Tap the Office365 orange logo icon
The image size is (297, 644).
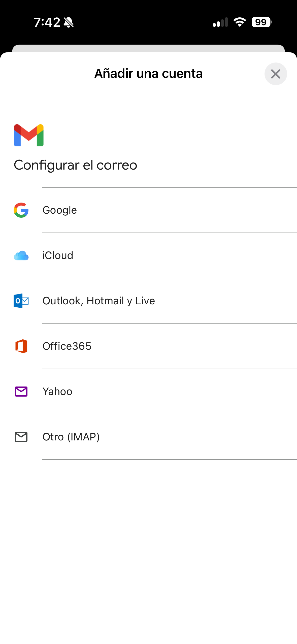[x=21, y=346]
